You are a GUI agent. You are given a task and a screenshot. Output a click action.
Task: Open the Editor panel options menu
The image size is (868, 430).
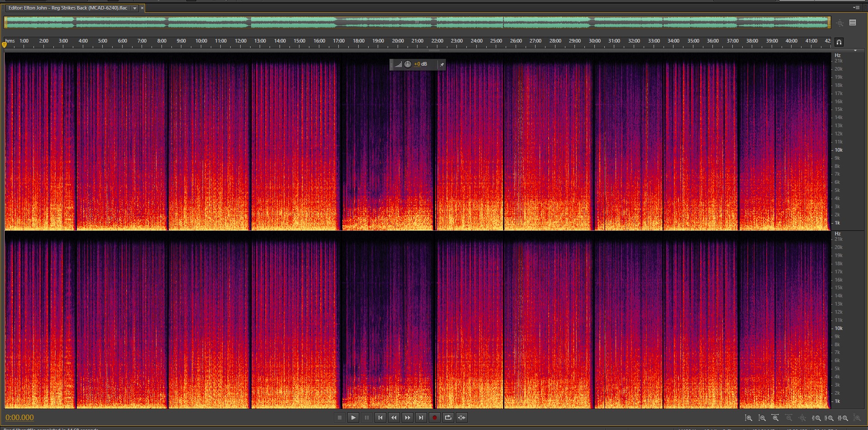tap(856, 8)
